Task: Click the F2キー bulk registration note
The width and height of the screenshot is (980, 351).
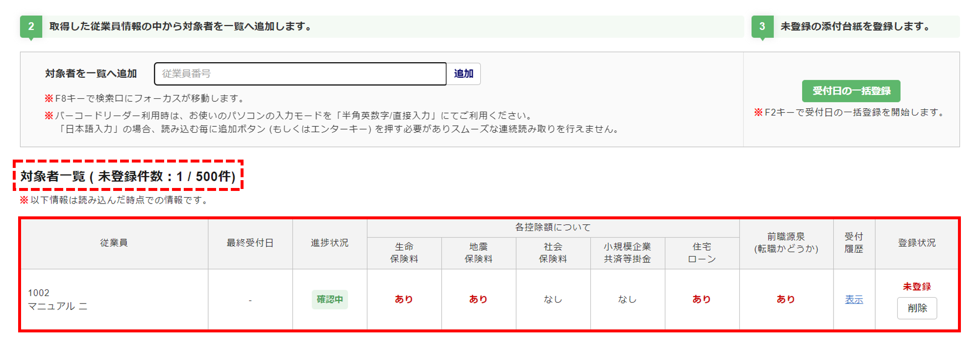Action: pyautogui.click(x=850, y=113)
